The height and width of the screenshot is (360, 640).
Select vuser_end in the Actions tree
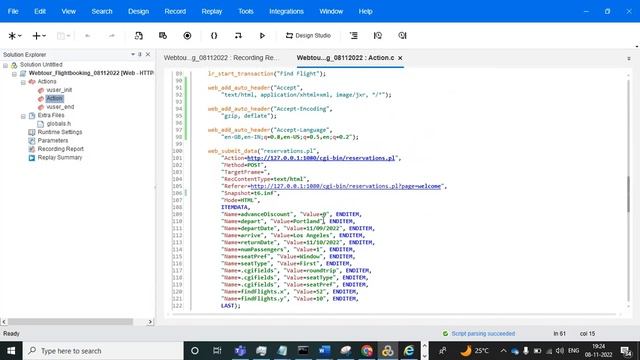tap(60, 107)
